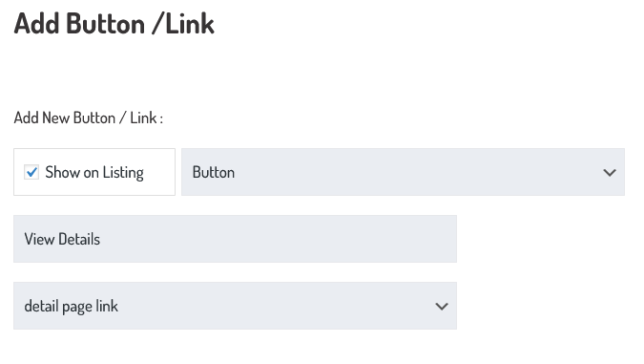Click the word Listing next to the checkbox
Viewport: 644px width, 364px height.
(123, 173)
